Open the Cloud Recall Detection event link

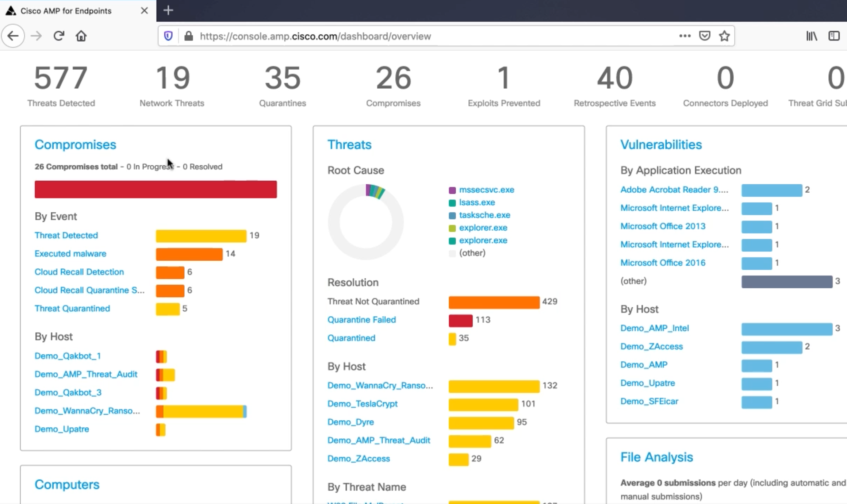(79, 272)
